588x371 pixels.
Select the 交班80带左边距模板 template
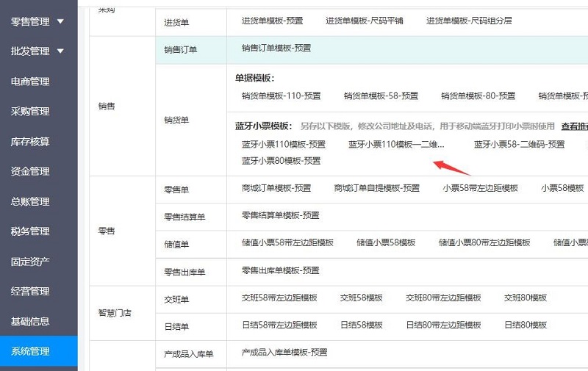[443, 298]
